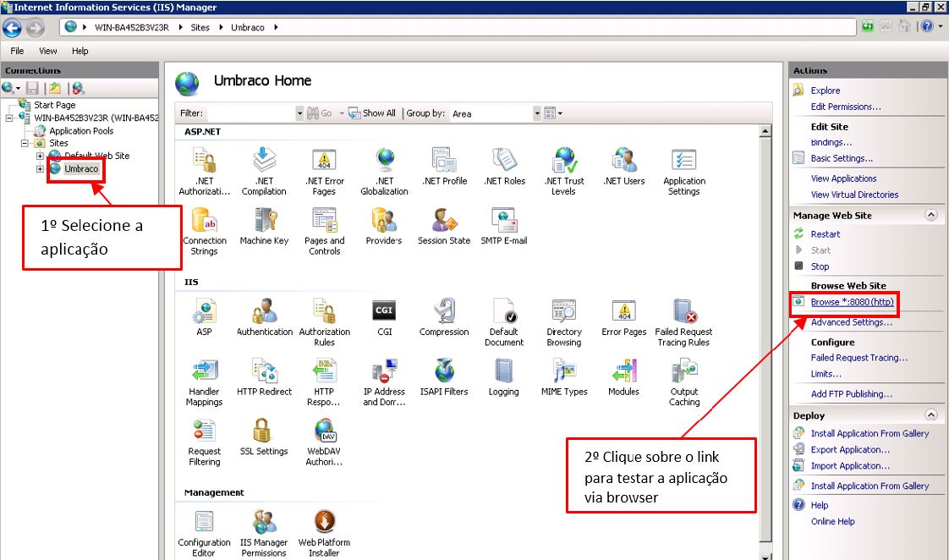Viewport: 949px width, 560px height.
Task: Click Browse *:8080 (http) link
Action: [853, 301]
